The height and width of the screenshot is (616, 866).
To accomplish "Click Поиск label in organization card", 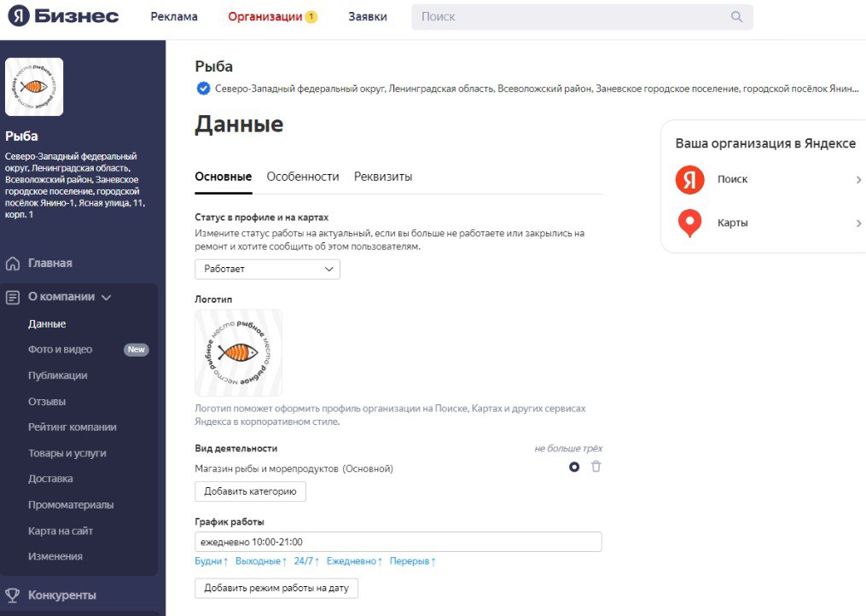I will 732,179.
